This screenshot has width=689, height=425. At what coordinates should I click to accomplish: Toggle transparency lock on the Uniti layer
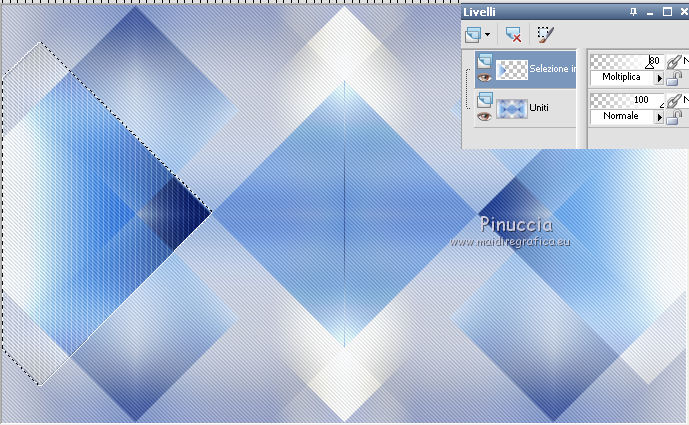click(674, 117)
